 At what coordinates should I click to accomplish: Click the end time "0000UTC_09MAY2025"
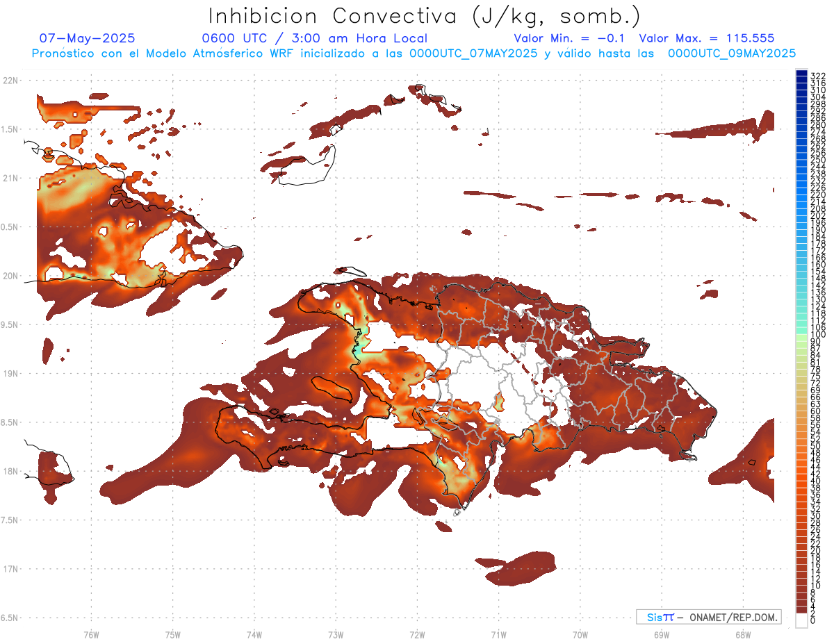click(732, 53)
